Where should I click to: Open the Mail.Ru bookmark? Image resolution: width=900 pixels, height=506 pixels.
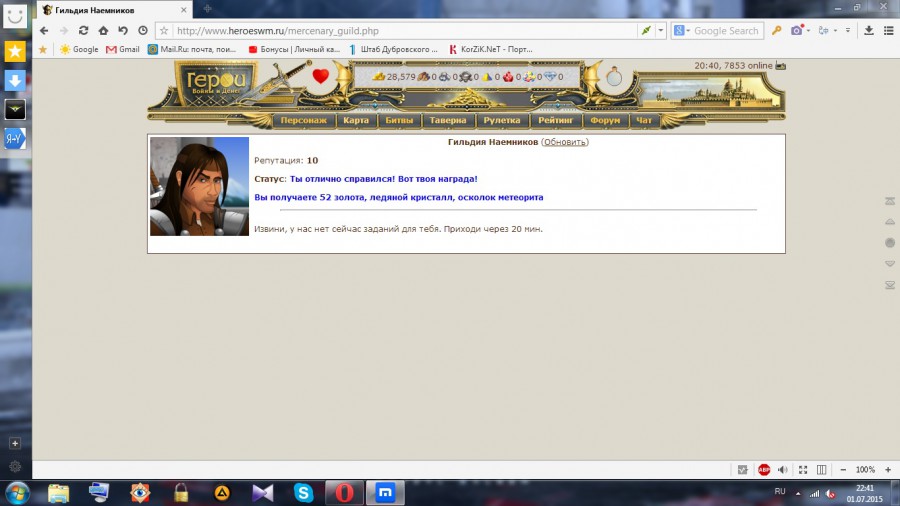click(x=192, y=49)
